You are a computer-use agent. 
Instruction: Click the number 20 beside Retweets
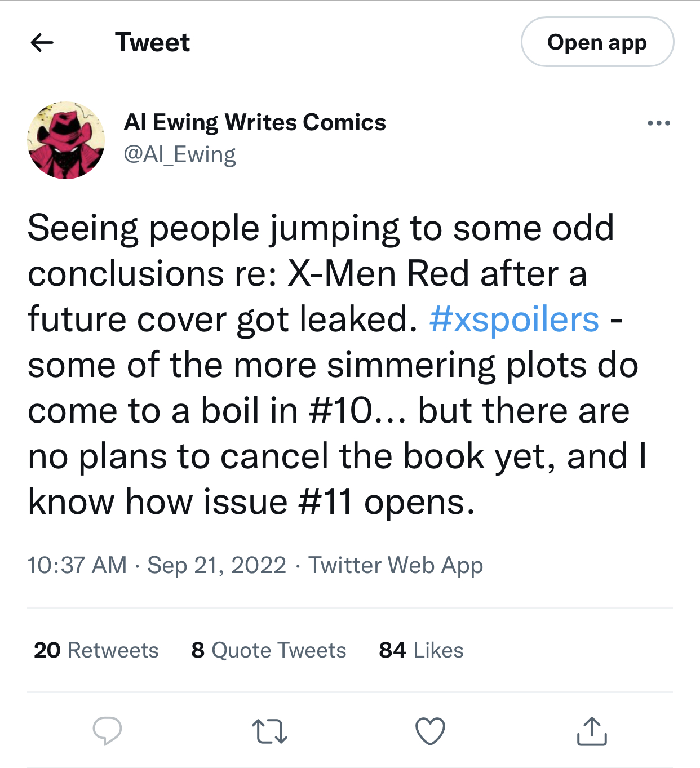click(47, 650)
